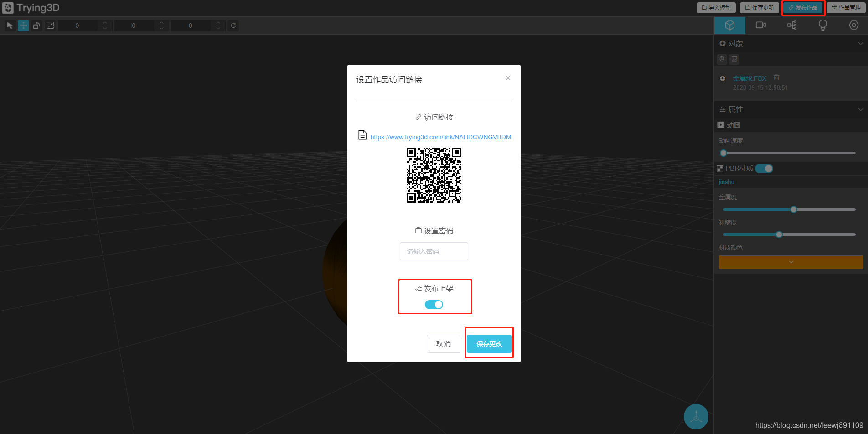Open the scene hierarchy tab

(x=792, y=25)
